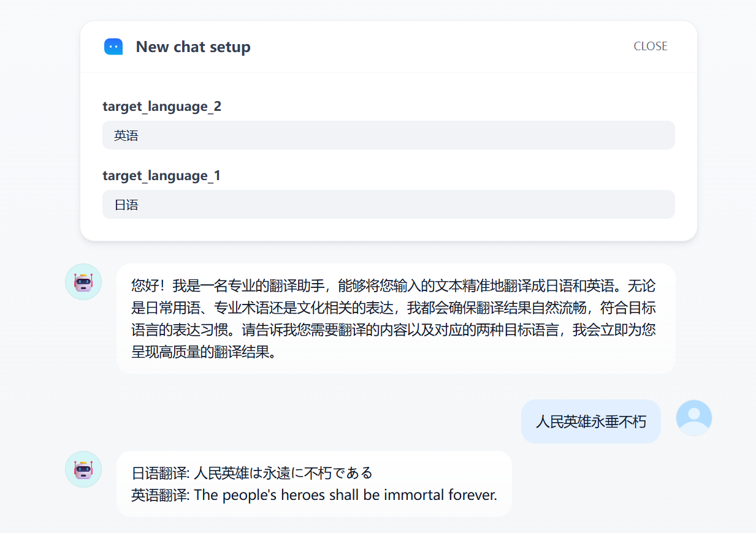Click the target_language_2 label
This screenshot has height=533, width=756.
point(162,107)
